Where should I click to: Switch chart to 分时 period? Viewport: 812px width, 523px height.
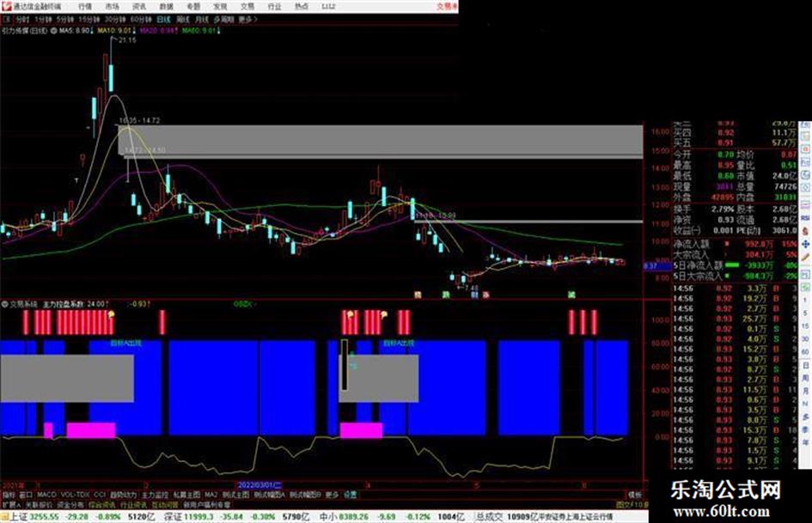pyautogui.click(x=22, y=20)
